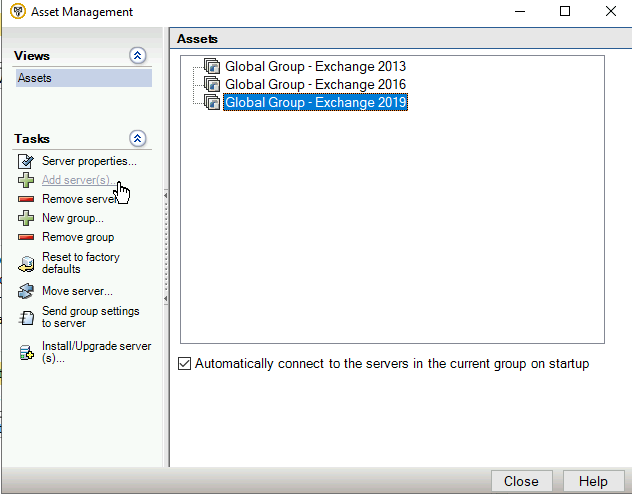The image size is (632, 494).
Task: Select Global Group - Exchange 2016
Action: pyautogui.click(x=315, y=84)
